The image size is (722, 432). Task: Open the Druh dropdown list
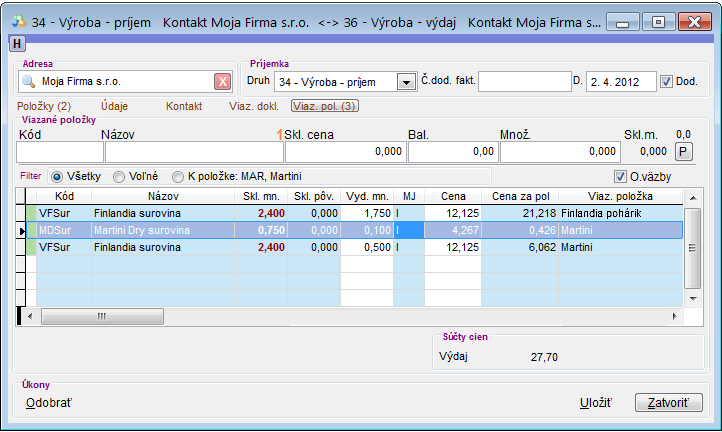point(406,82)
